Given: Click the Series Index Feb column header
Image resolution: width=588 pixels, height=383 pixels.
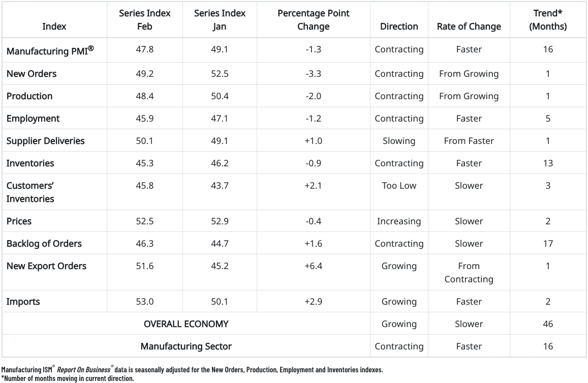Looking at the screenshot, I should click(x=144, y=19).
